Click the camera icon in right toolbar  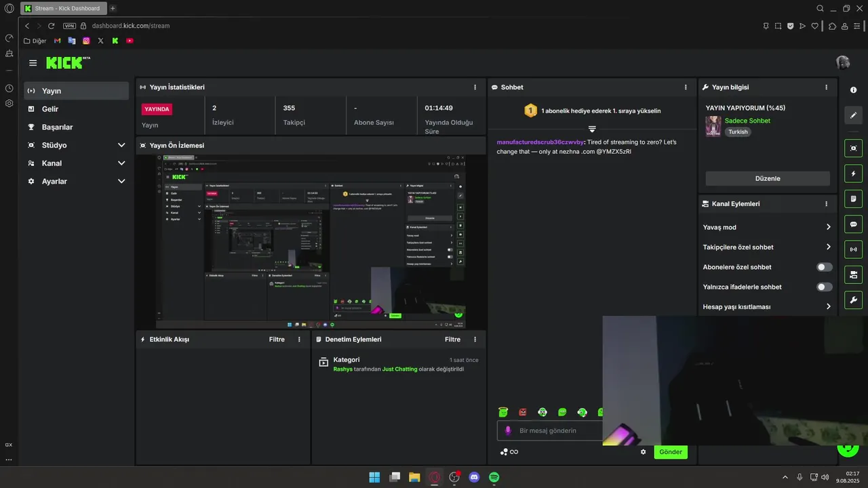coord(853,274)
